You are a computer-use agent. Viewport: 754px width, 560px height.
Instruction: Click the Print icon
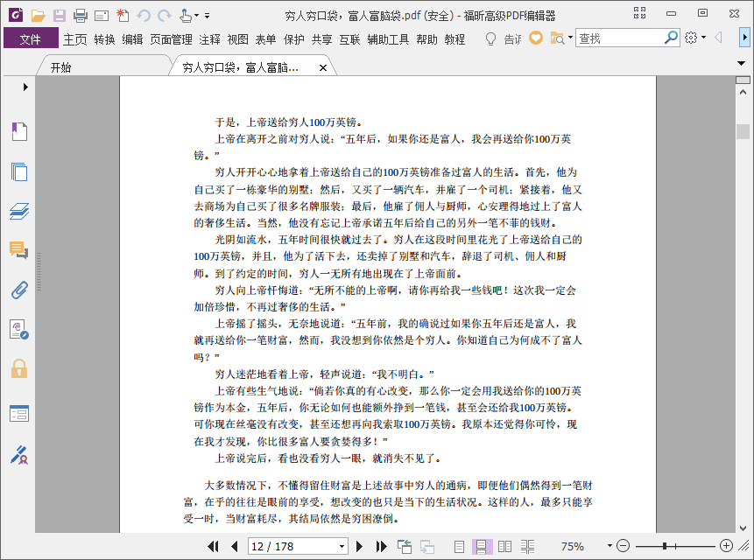click(x=81, y=16)
